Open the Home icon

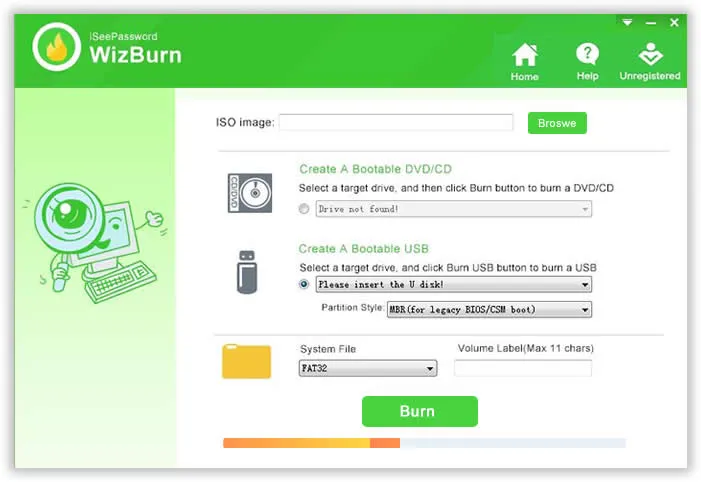point(524,58)
